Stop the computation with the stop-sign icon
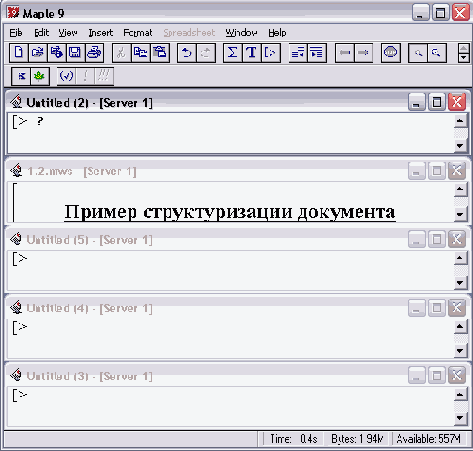473x451 pixels. pos(391,53)
